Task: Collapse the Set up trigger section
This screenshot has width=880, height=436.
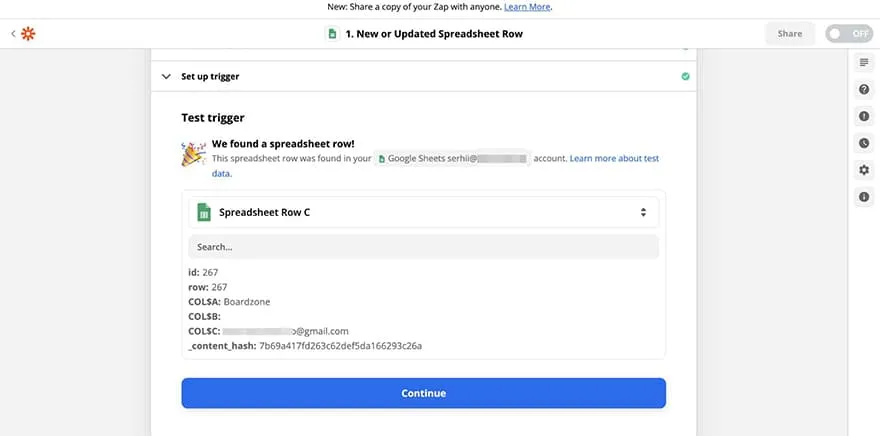Action: pyautogui.click(x=166, y=76)
